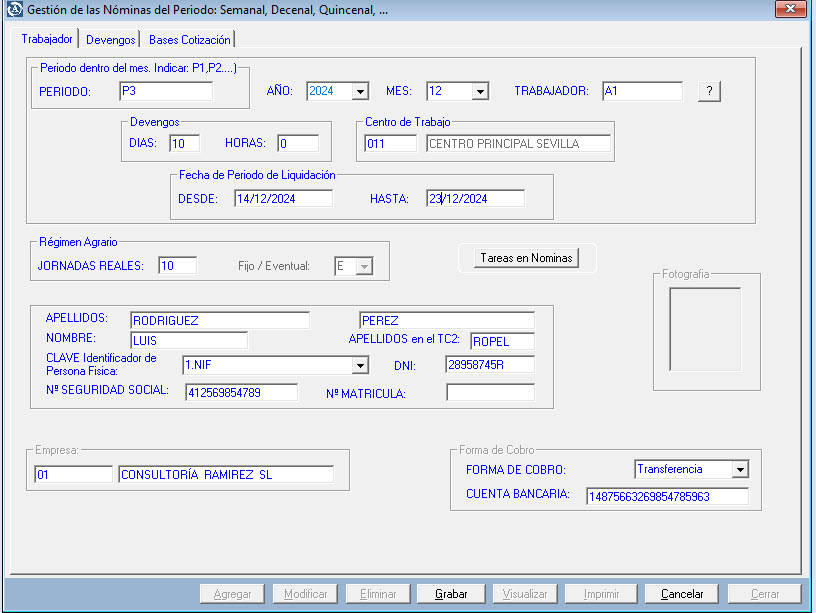This screenshot has height=613, width=816.
Task: Click the PERIODO field containing P3
Action: (x=166, y=91)
